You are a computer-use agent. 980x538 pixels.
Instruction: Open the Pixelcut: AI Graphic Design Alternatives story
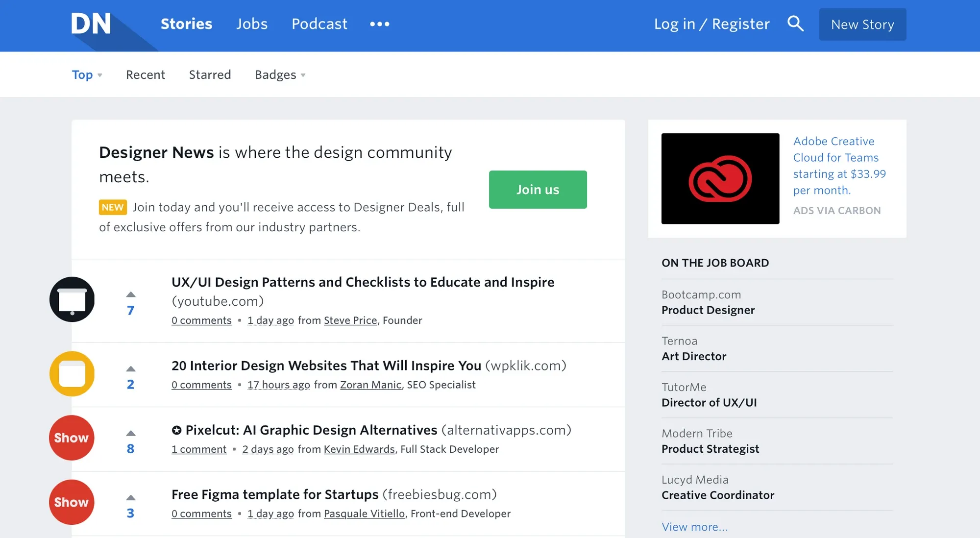coord(311,430)
